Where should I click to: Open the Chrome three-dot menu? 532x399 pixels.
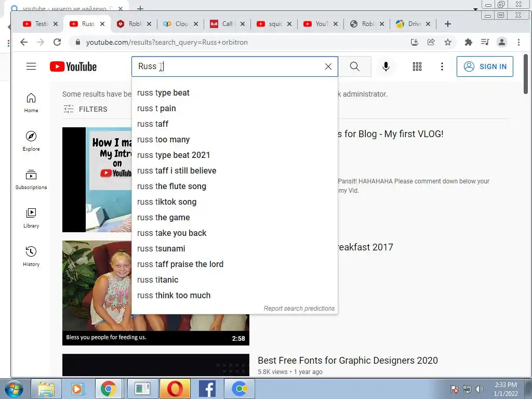click(518, 42)
